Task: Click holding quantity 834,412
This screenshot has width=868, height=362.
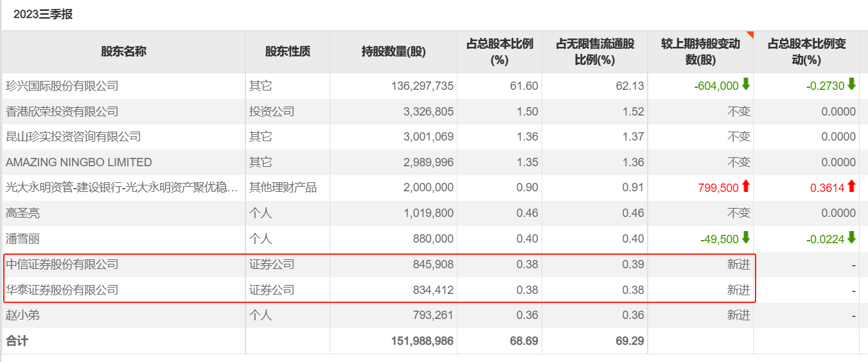Action: (434, 290)
